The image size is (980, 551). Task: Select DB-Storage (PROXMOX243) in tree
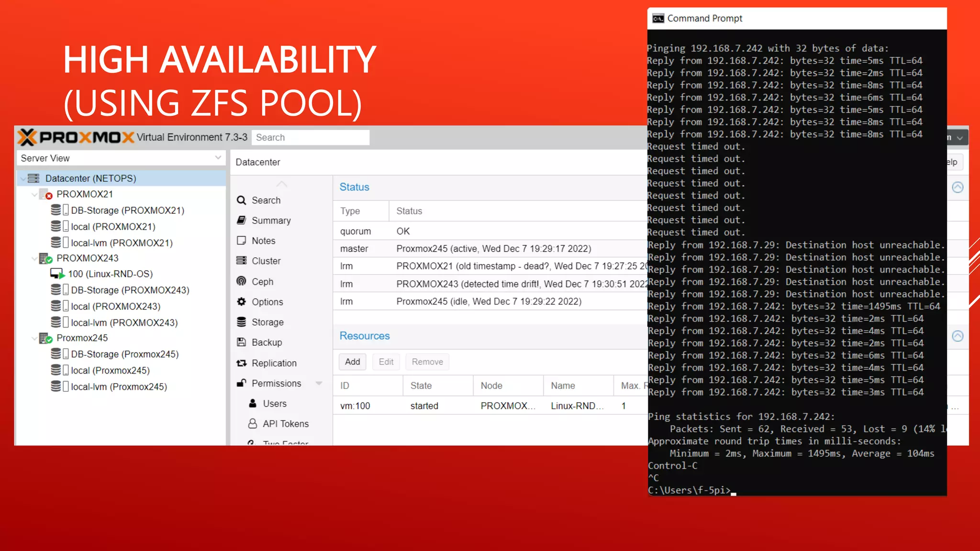tap(130, 290)
